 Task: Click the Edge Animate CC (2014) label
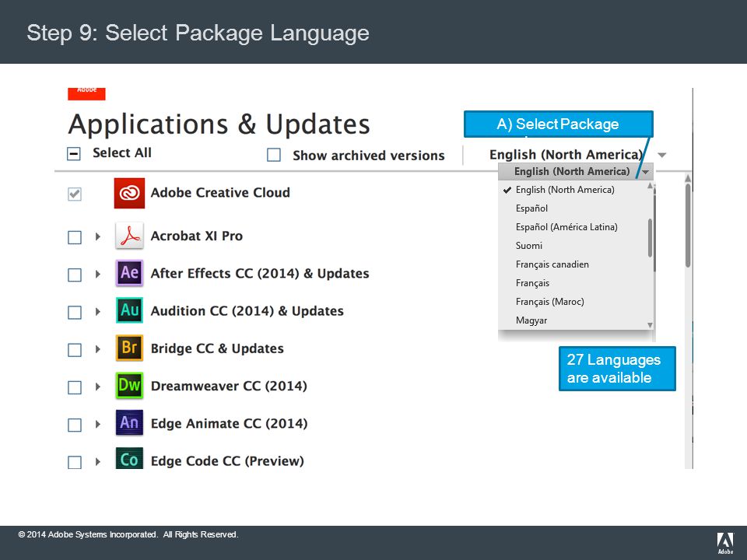tap(229, 423)
